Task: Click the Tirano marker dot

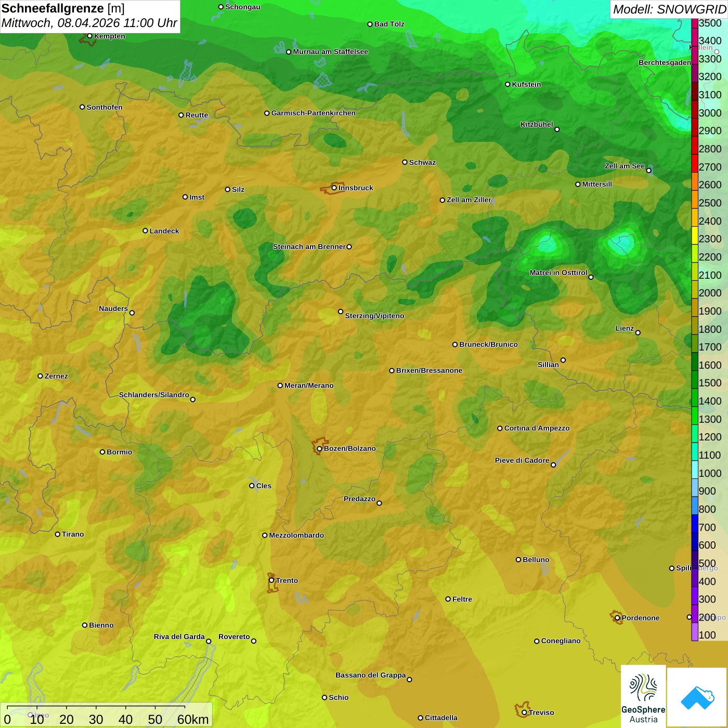Action: (x=58, y=534)
